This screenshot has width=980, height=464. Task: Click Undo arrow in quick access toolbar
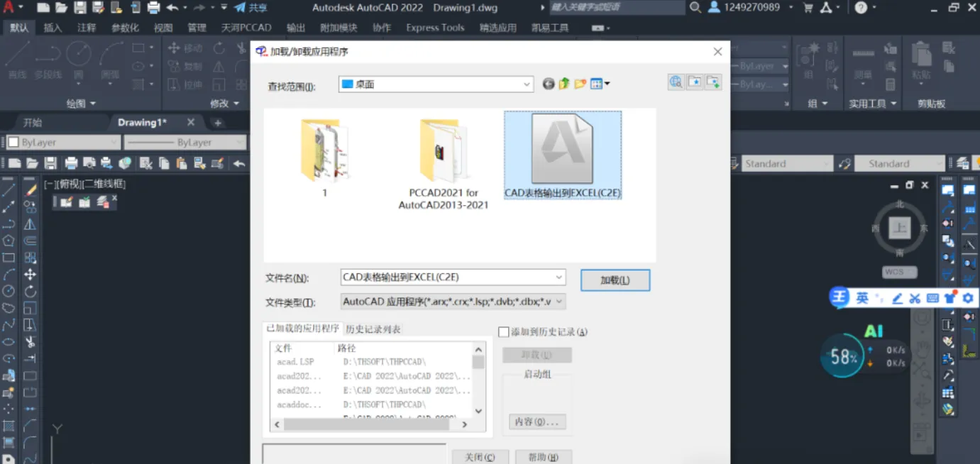tap(172, 8)
